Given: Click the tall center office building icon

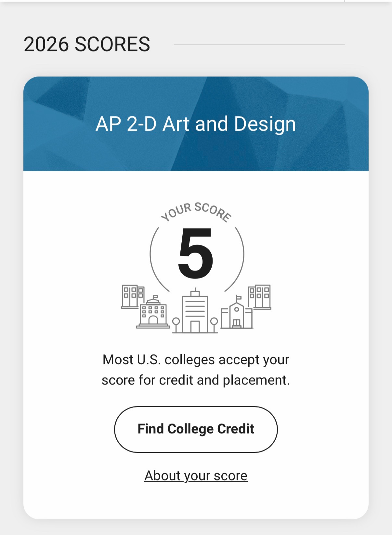Looking at the screenshot, I should pos(195,310).
